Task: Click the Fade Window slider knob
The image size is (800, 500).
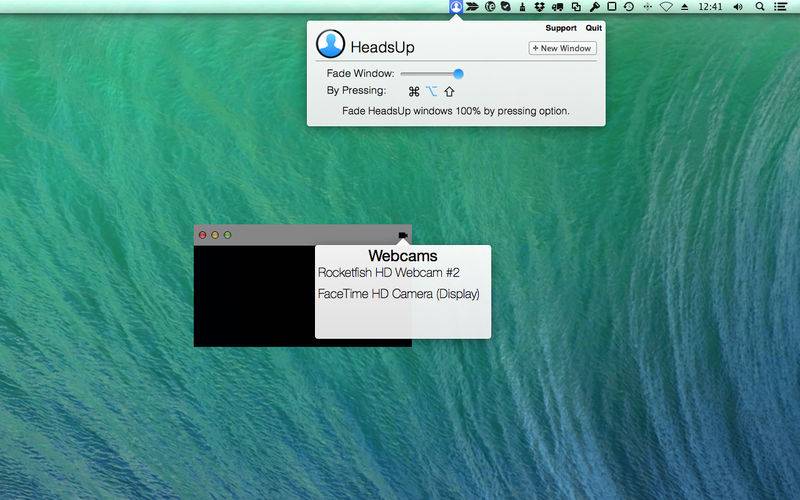Action: pyautogui.click(x=458, y=74)
